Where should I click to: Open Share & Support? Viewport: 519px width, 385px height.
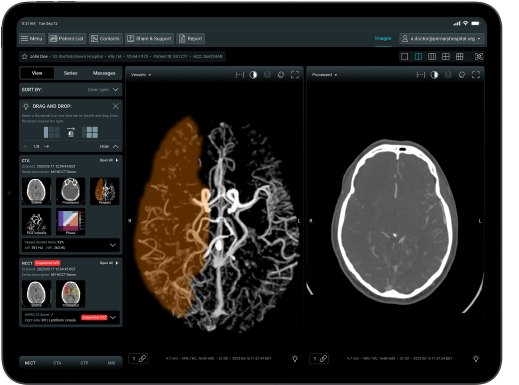(x=149, y=39)
